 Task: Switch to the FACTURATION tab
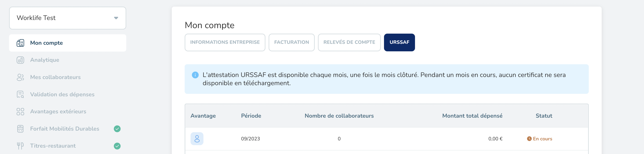tap(291, 42)
